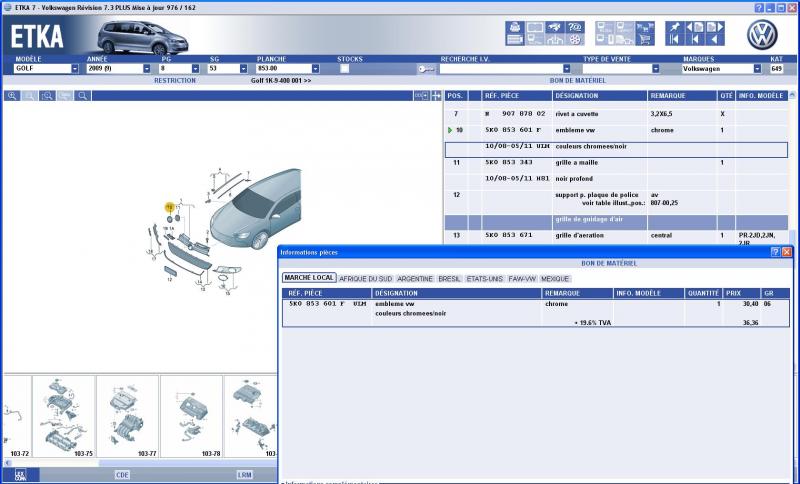Click the plain magnifier search icon

[82, 96]
